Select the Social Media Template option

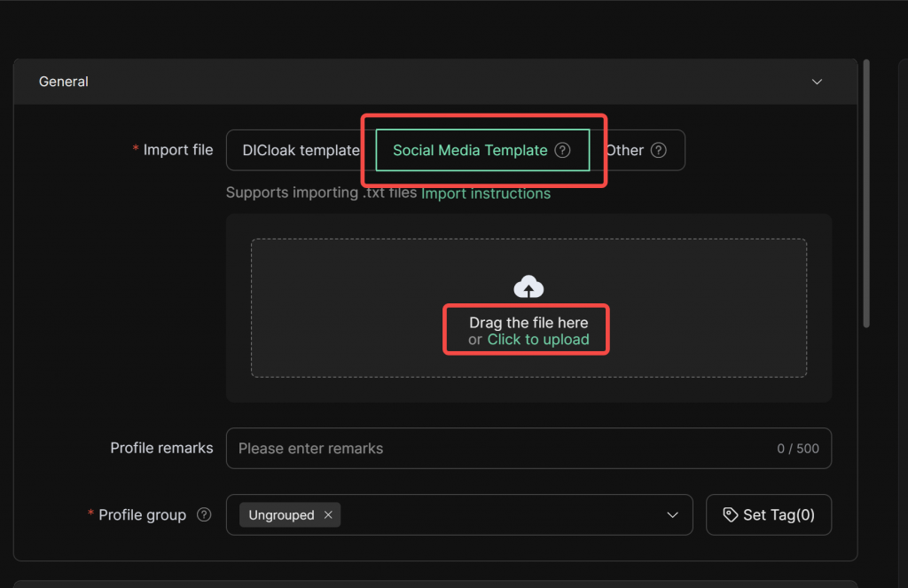[x=470, y=150]
